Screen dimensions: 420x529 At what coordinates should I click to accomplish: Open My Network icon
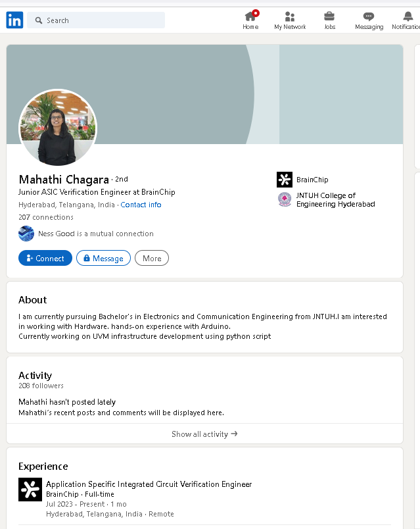pyautogui.click(x=290, y=16)
